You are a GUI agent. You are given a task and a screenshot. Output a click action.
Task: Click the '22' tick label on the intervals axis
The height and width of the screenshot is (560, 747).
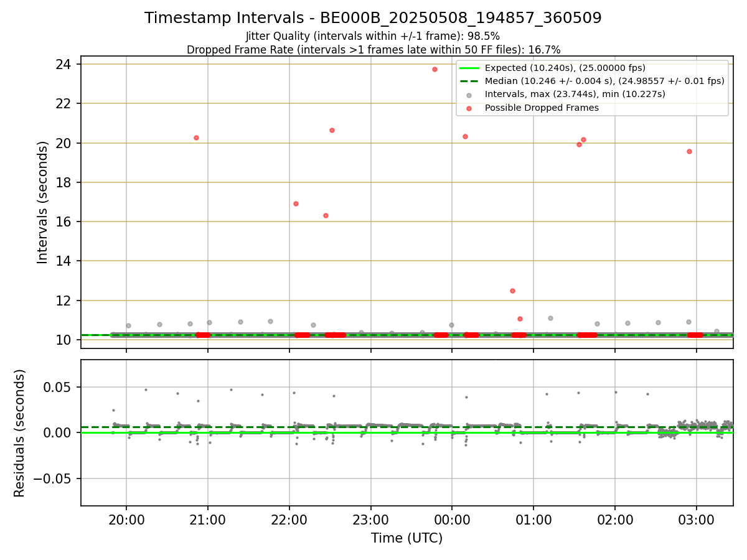(63, 104)
